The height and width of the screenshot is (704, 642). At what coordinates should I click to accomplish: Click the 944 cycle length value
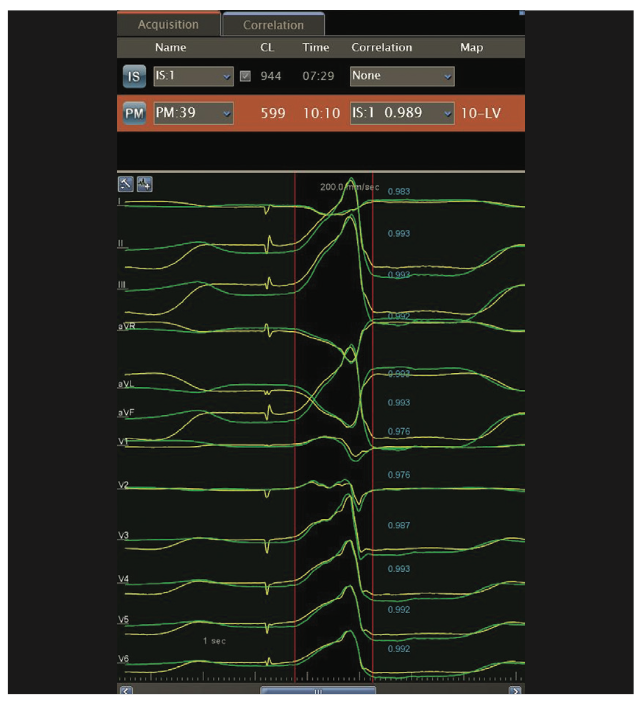coord(271,76)
